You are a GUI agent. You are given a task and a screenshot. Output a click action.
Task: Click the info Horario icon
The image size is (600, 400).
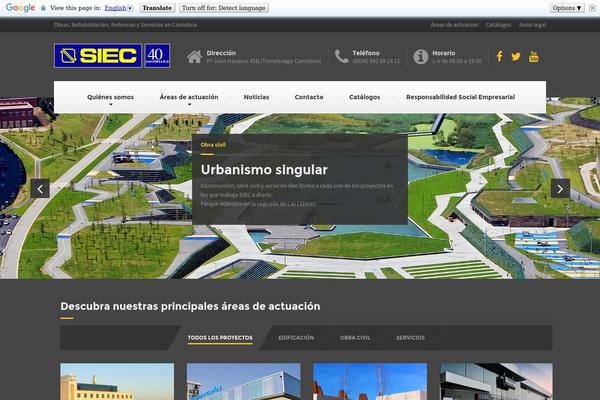pos(421,57)
